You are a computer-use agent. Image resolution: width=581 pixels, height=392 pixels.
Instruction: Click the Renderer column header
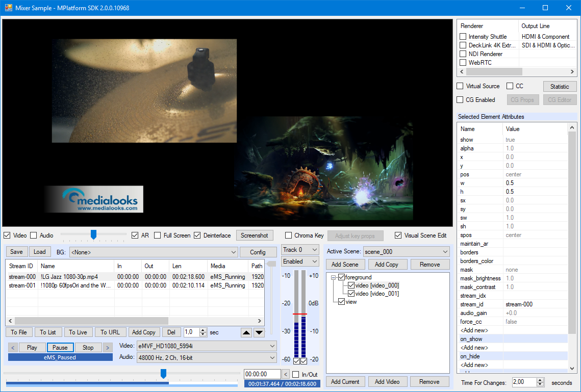click(x=488, y=26)
